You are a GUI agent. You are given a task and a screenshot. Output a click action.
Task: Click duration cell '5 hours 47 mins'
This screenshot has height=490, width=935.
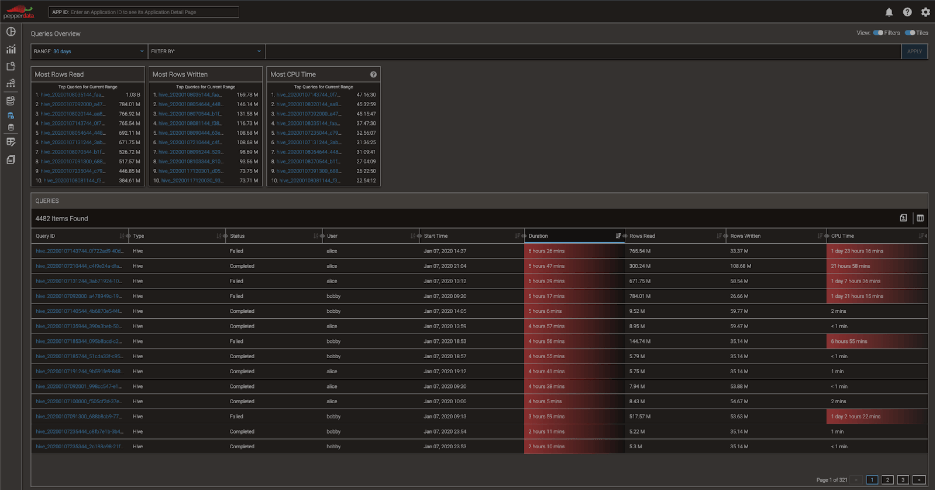point(574,266)
